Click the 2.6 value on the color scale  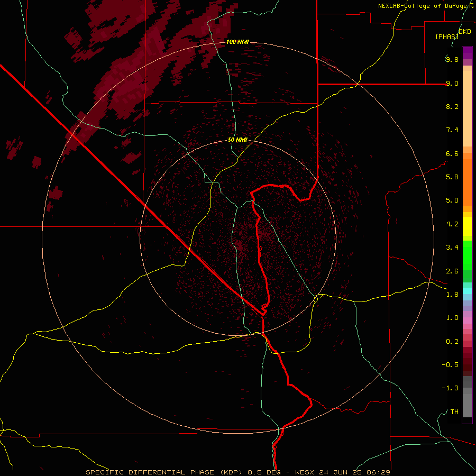[x=452, y=271]
